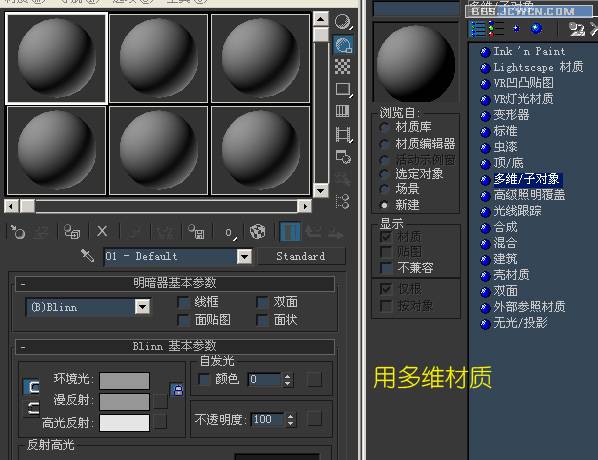Select 材质编辑器 radio button

pos(384,144)
